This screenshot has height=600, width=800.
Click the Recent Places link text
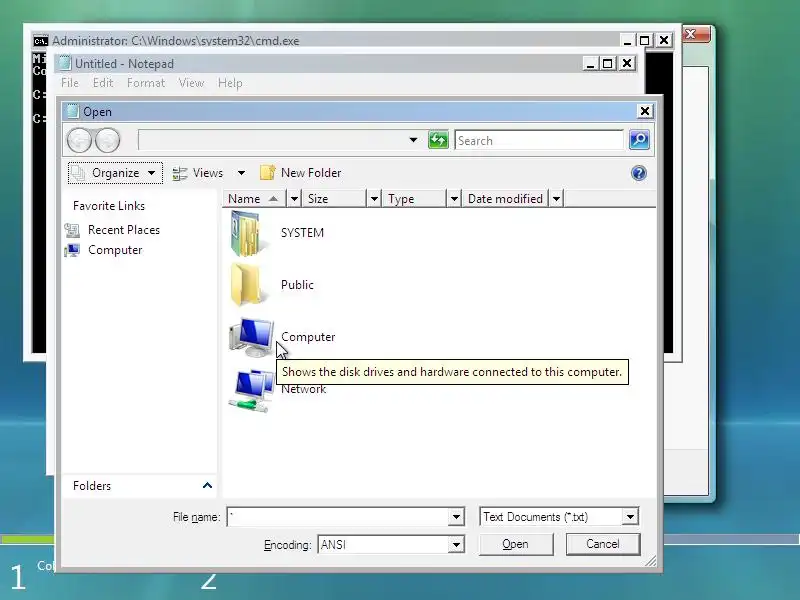point(124,230)
